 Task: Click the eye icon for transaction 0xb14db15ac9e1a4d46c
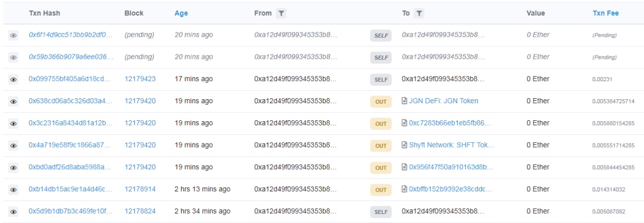14,190
